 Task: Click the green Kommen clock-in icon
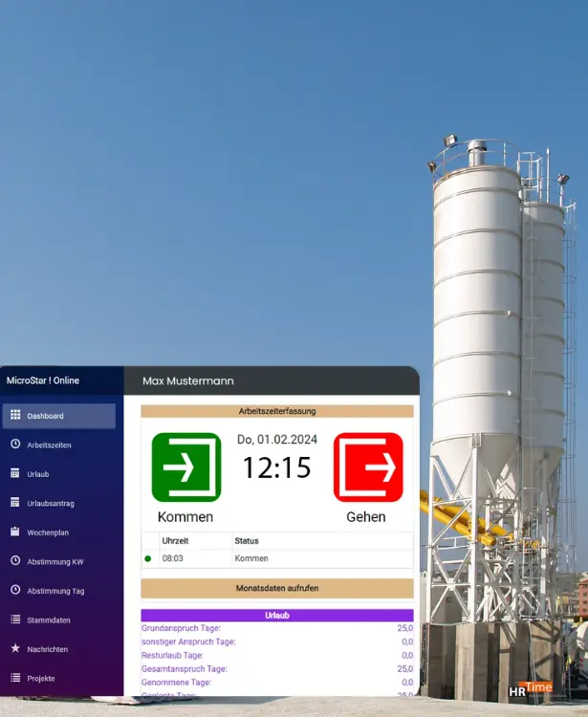pos(186,467)
